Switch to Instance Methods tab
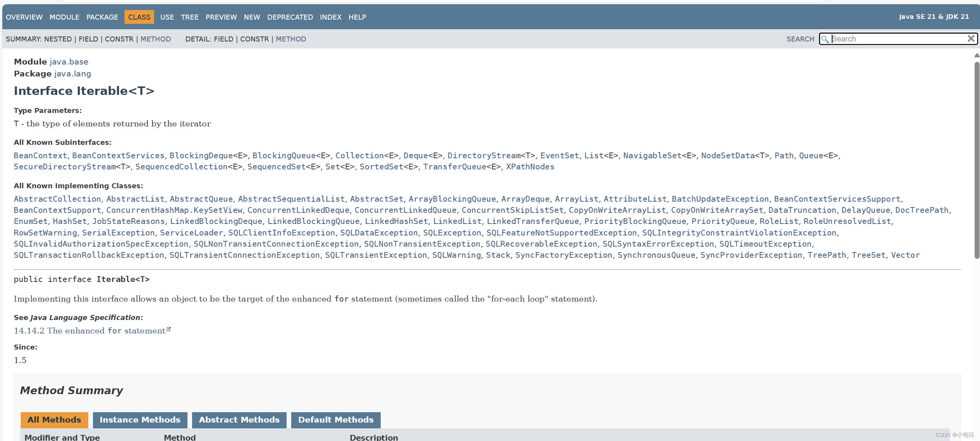 tap(140, 420)
